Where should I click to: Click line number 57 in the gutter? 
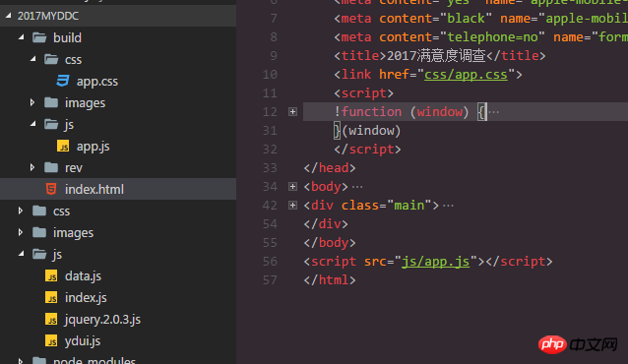click(270, 280)
